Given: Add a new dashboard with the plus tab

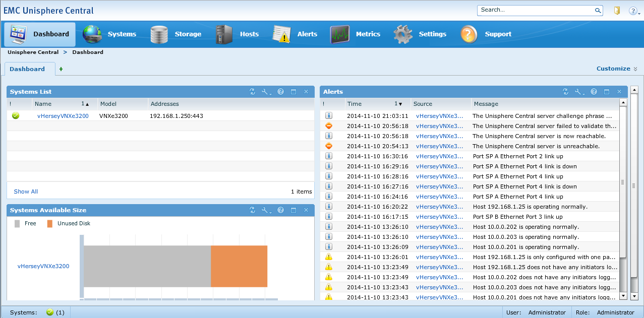Looking at the screenshot, I should coord(61,68).
